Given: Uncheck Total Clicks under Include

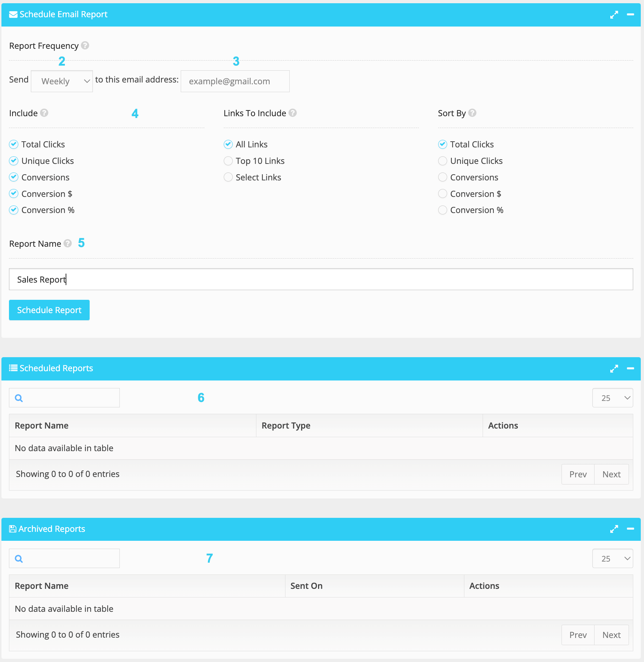Looking at the screenshot, I should pyautogui.click(x=14, y=145).
